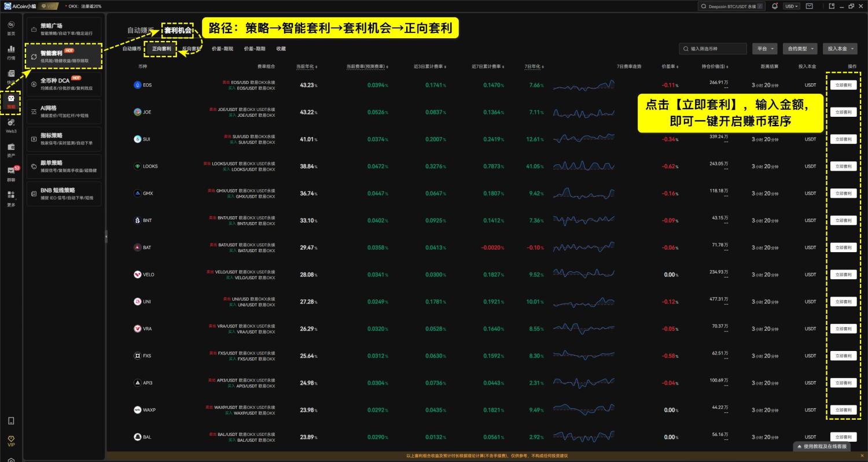Image resolution: width=868 pixels, height=462 pixels.
Task: Click the VIP diamond icon in sidebar
Action: [11, 441]
